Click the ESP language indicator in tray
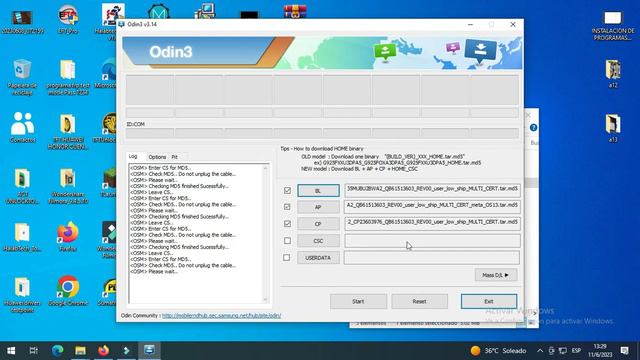The image size is (640, 360). click(x=576, y=351)
